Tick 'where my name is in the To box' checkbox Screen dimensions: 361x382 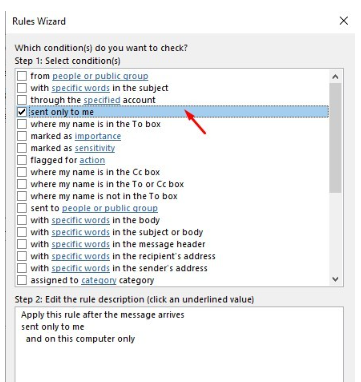pyautogui.click(x=22, y=124)
